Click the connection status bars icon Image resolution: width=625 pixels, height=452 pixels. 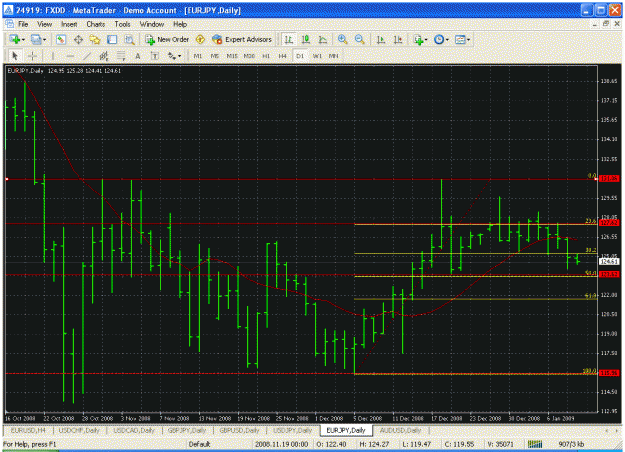tap(535, 444)
